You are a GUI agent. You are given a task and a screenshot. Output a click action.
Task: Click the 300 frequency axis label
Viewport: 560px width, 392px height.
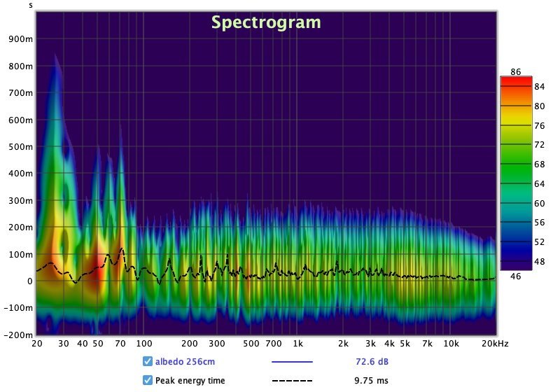[217, 344]
